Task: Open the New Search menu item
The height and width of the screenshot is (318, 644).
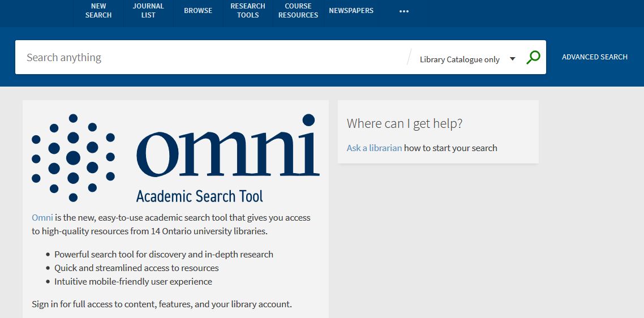Action: [x=98, y=11]
